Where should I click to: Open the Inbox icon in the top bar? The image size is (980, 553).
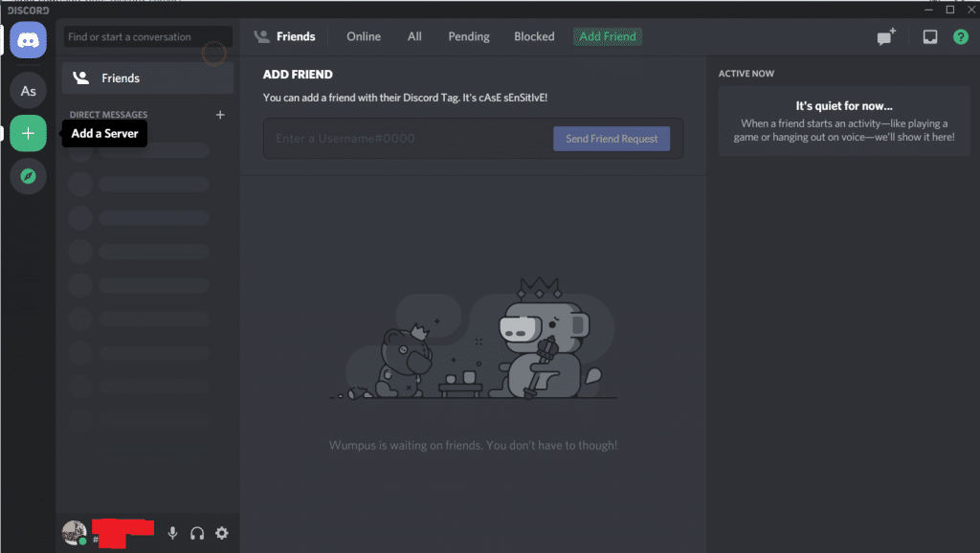[927, 36]
